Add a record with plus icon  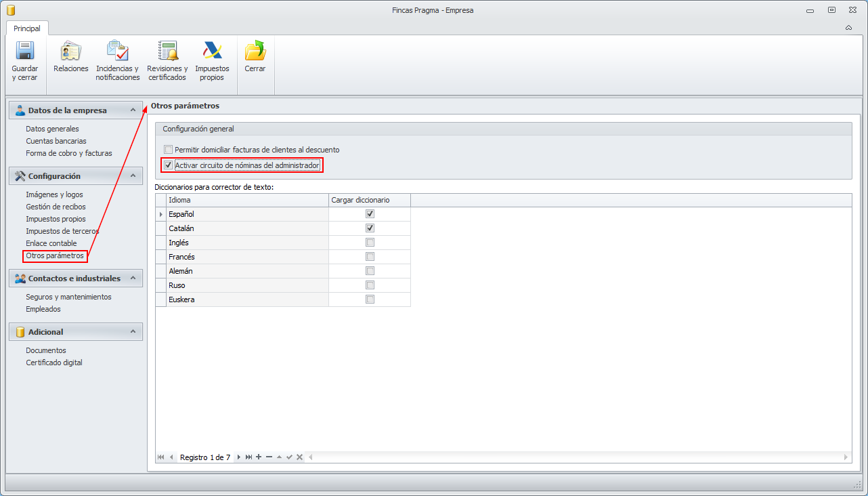tap(259, 457)
